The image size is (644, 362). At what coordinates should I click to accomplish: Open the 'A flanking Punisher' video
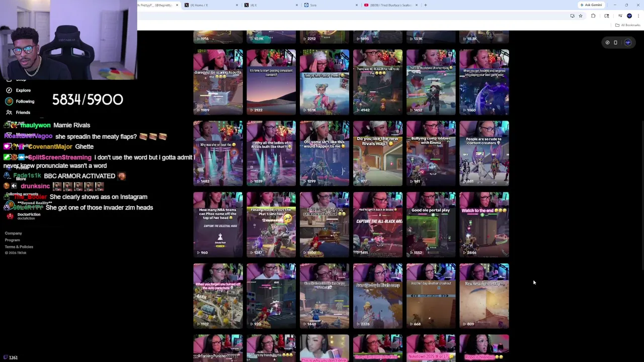[x=218, y=348]
